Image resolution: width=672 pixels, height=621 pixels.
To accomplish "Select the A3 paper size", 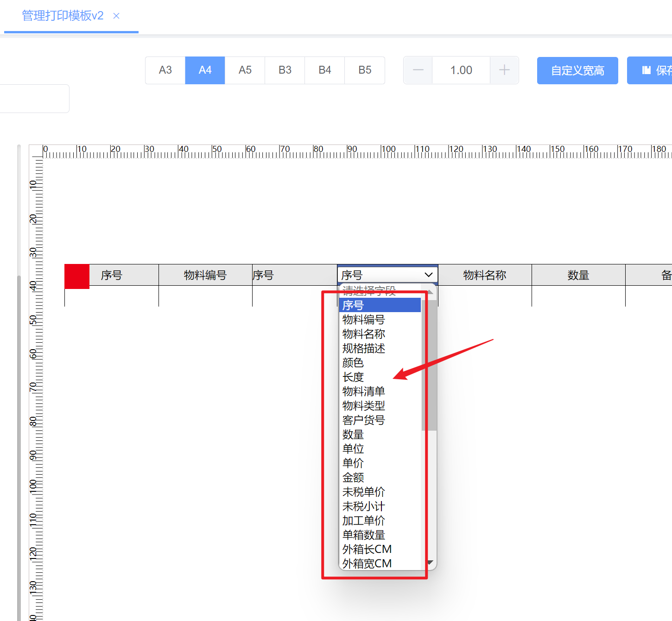I will coord(165,70).
